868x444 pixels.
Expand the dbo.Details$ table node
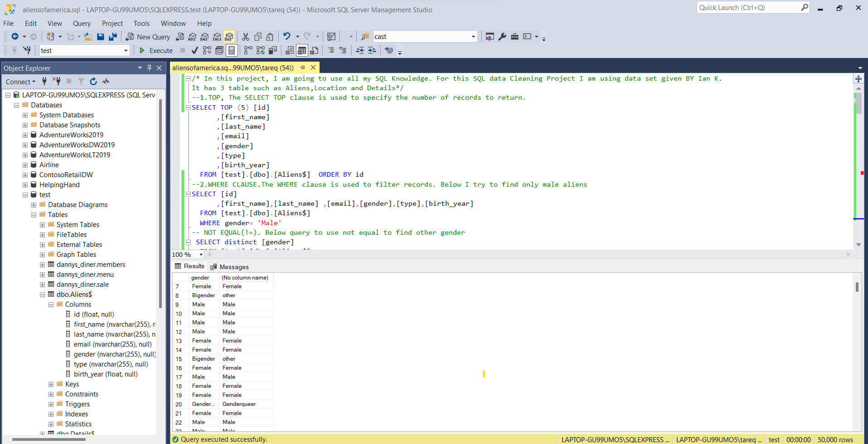[42, 434]
